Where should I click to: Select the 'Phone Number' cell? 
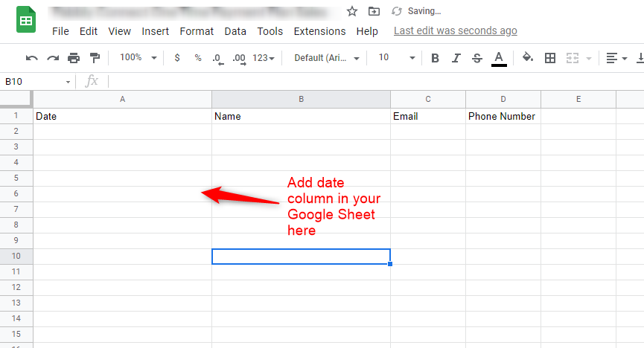pyautogui.click(x=503, y=116)
